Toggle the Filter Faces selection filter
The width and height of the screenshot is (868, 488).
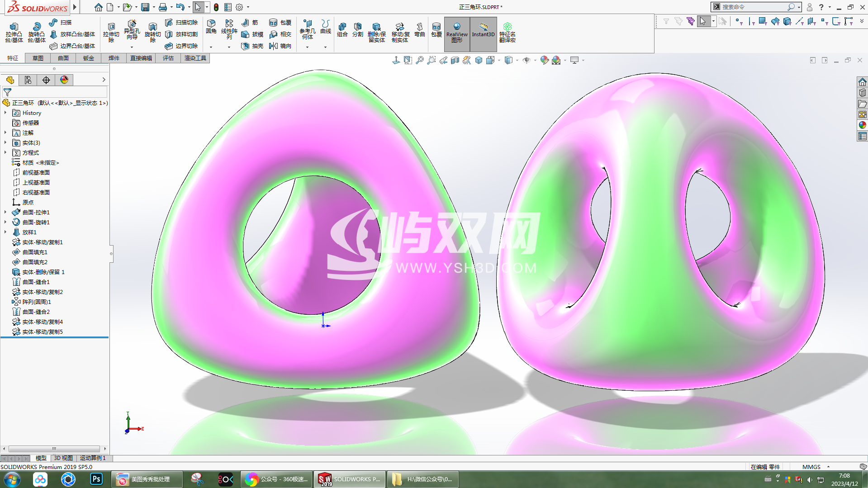click(x=763, y=21)
